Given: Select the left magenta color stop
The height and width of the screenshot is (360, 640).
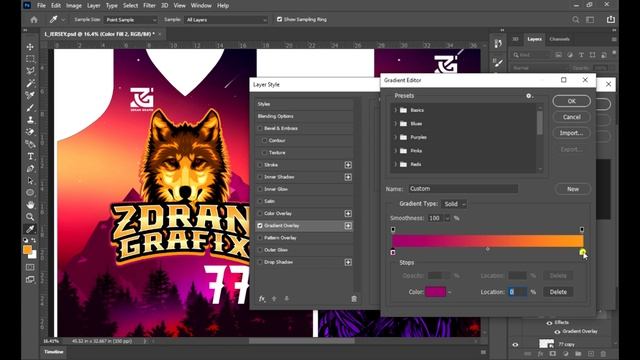Looking at the screenshot, I should (x=393, y=252).
